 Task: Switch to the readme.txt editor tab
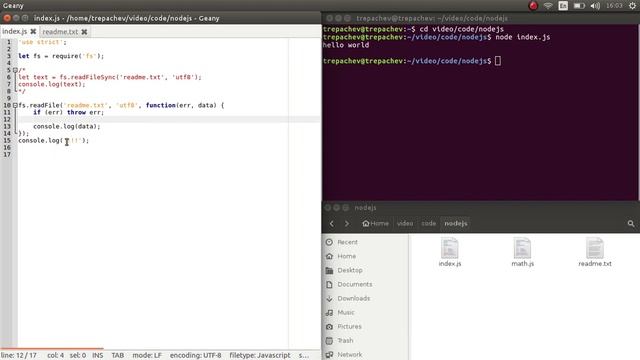coord(60,31)
